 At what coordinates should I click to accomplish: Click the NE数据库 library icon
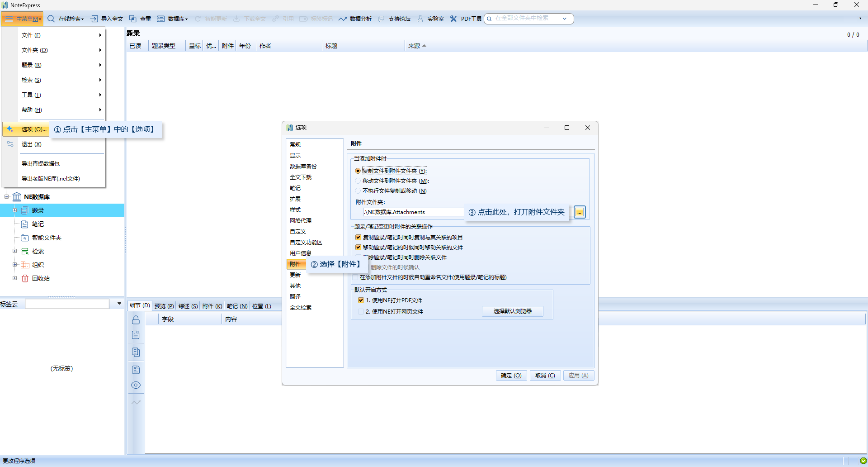(17, 197)
